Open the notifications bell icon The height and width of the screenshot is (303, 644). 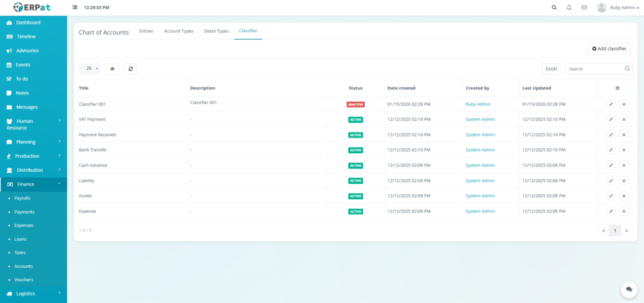[569, 8]
